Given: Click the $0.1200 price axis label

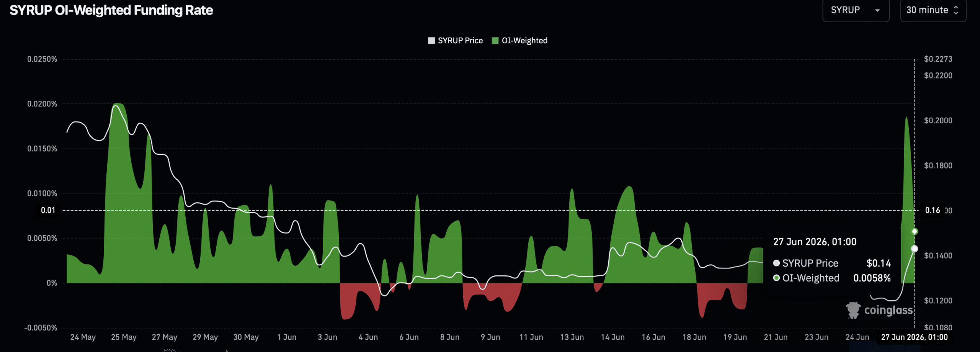Looking at the screenshot, I should pos(938,301).
